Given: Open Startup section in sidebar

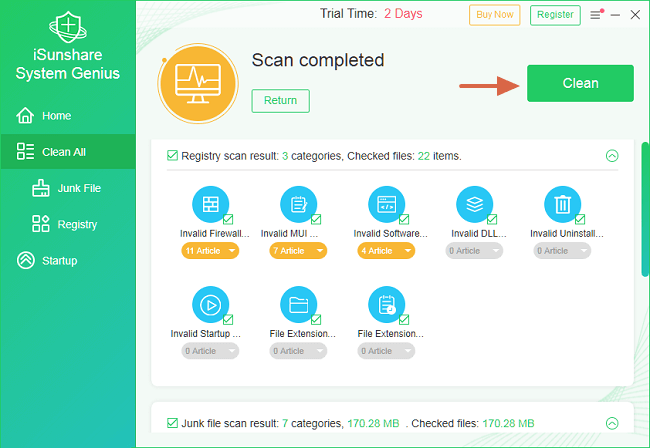Looking at the screenshot, I should click(x=68, y=261).
